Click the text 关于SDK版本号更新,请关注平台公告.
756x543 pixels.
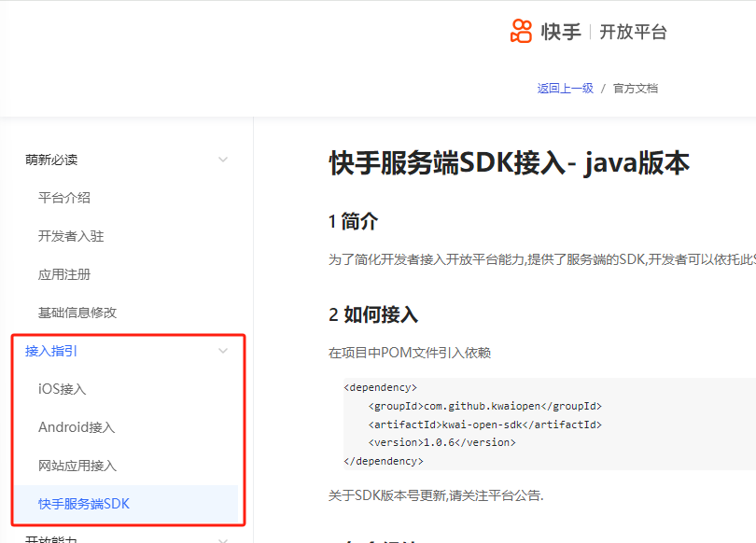436,495
